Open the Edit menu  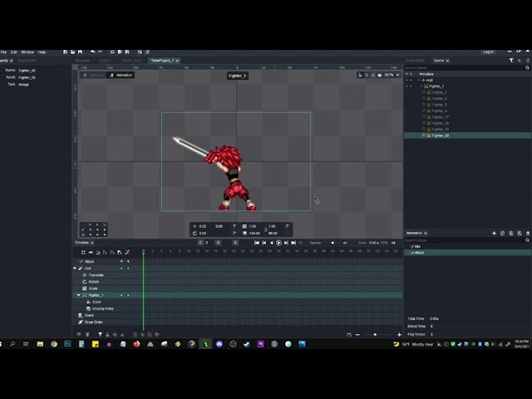coord(14,52)
